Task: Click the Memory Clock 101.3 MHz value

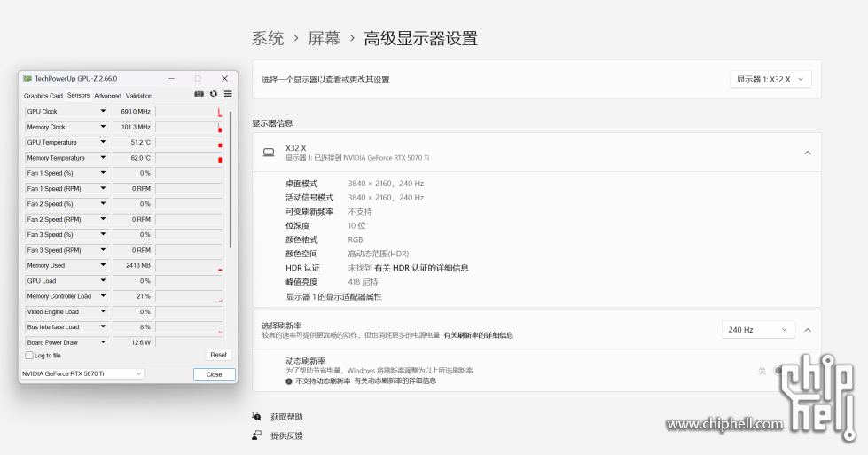Action: tap(132, 127)
